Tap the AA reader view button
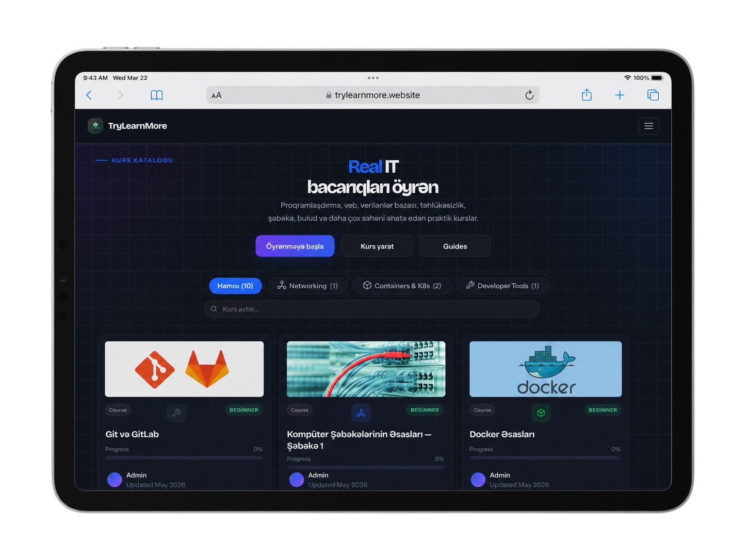The height and width of the screenshot is (560, 747). tap(216, 95)
